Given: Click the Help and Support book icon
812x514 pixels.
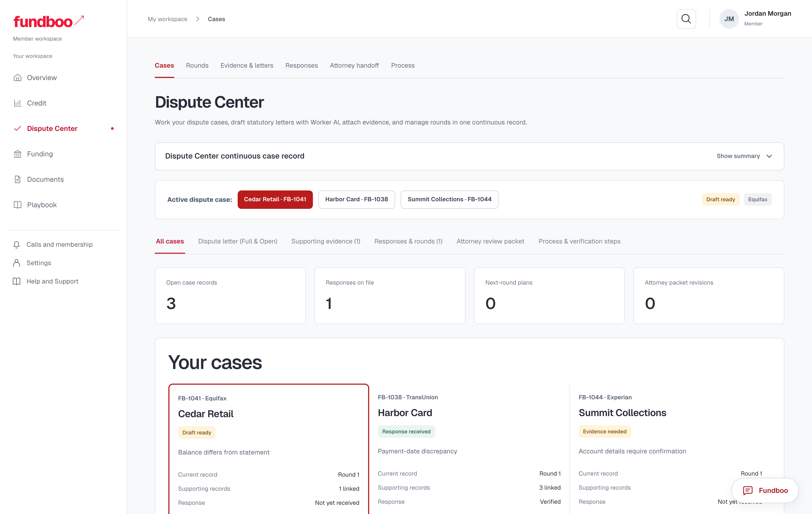Looking at the screenshot, I should (17, 281).
